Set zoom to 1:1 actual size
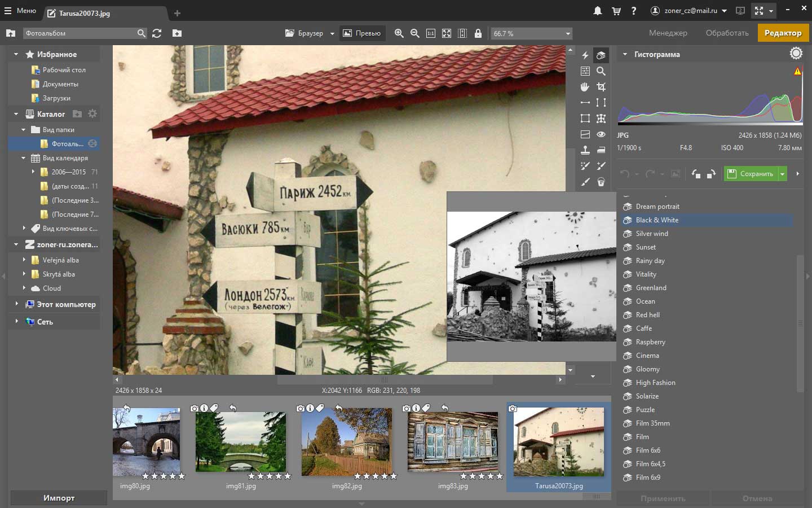 [431, 33]
